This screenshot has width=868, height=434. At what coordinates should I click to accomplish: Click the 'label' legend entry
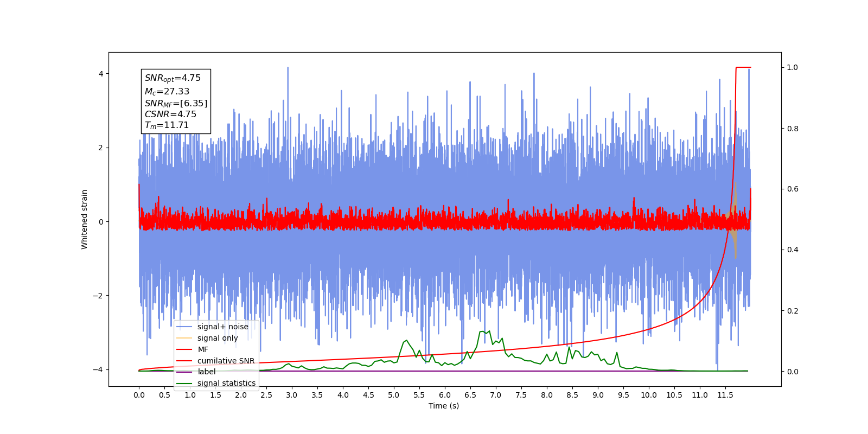click(x=196, y=372)
